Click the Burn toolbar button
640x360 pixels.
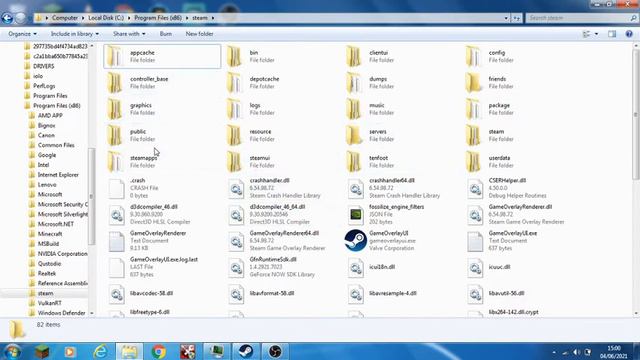point(166,34)
